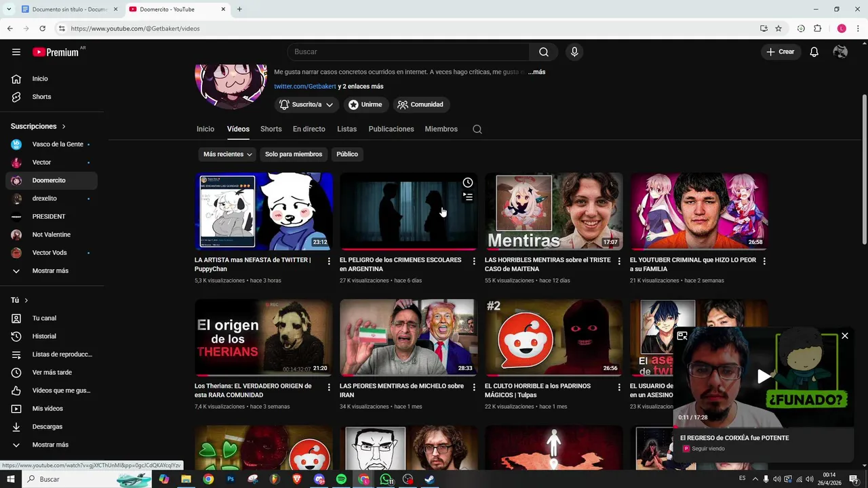Open Spotify from the taskbar

tap(341, 479)
